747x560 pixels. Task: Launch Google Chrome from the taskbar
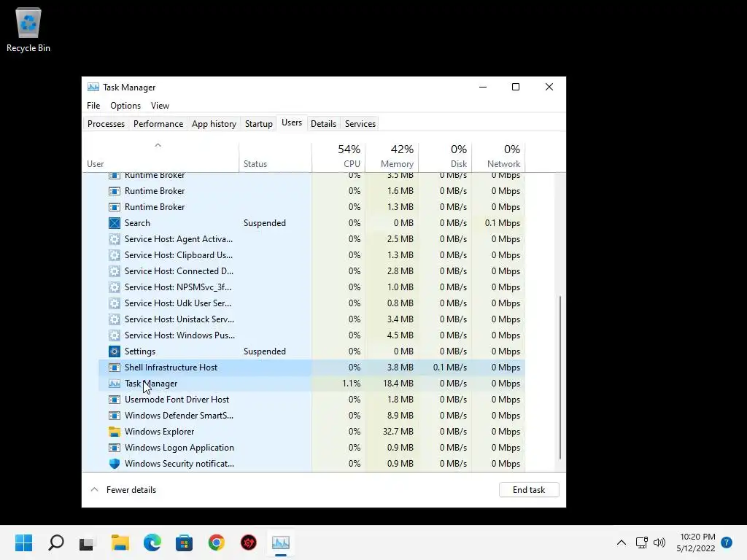pos(216,542)
